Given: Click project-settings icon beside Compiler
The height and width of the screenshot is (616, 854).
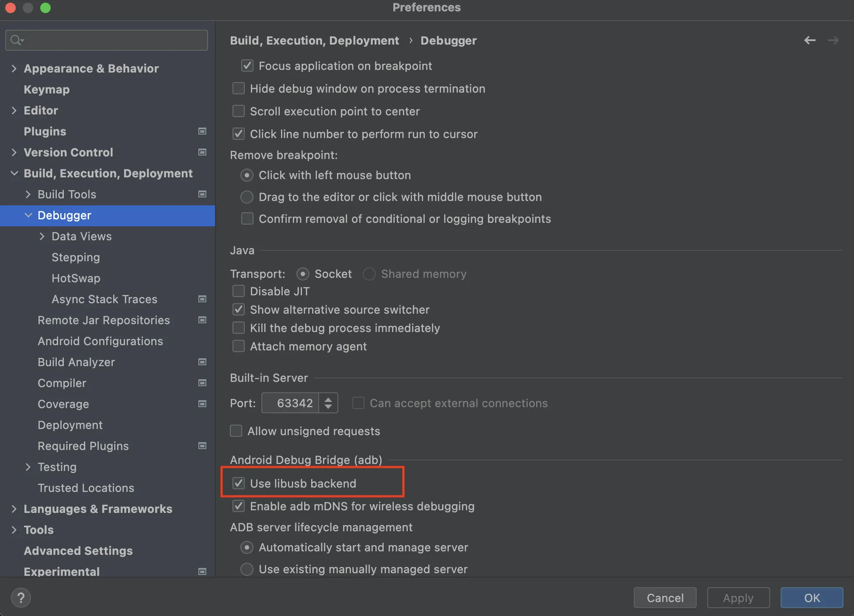Looking at the screenshot, I should 202,383.
